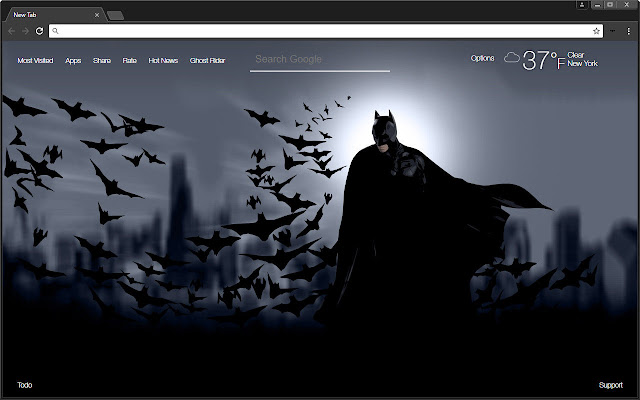
Task: Click the extension icon beside the bookmark star
Action: coord(613,31)
